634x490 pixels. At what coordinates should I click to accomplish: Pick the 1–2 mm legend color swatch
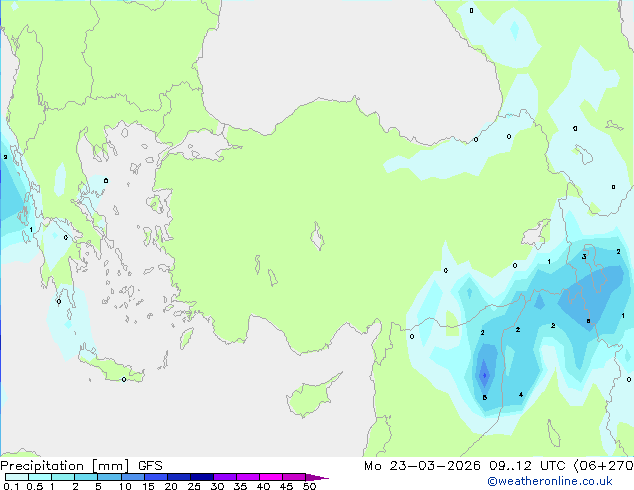click(x=63, y=477)
